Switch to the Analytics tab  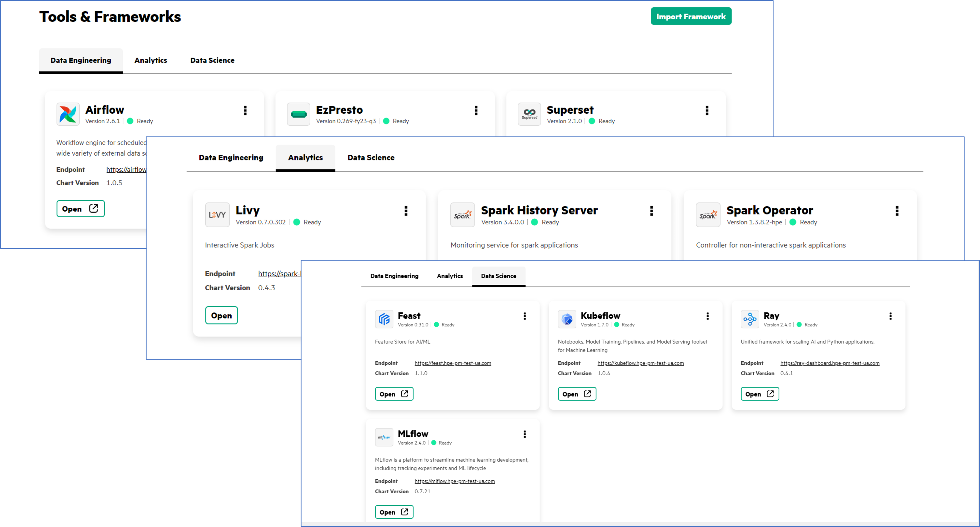(x=151, y=60)
